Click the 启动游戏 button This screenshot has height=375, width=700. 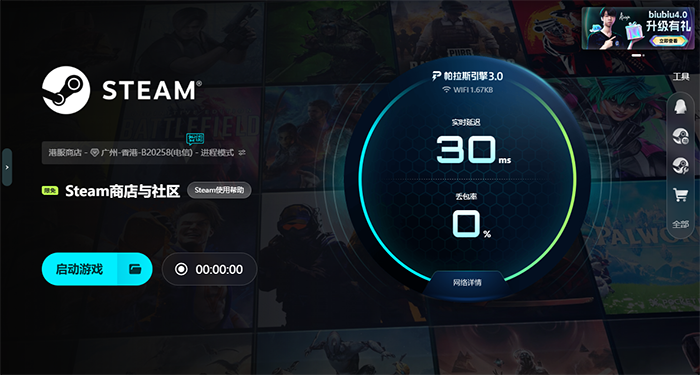coord(79,269)
